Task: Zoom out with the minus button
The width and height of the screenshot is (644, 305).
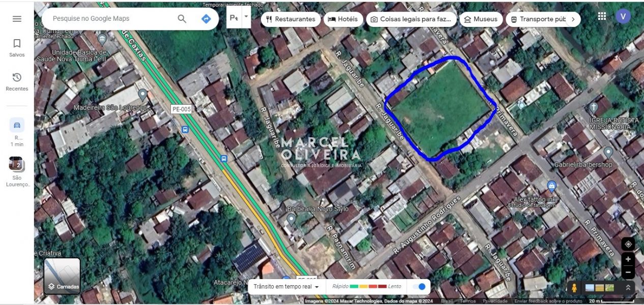Action: pyautogui.click(x=628, y=272)
